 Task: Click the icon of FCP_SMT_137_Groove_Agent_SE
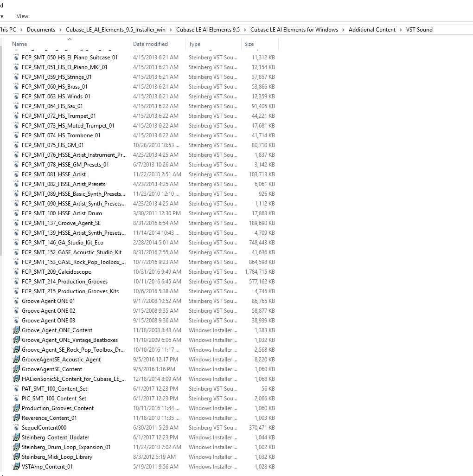(x=16, y=223)
